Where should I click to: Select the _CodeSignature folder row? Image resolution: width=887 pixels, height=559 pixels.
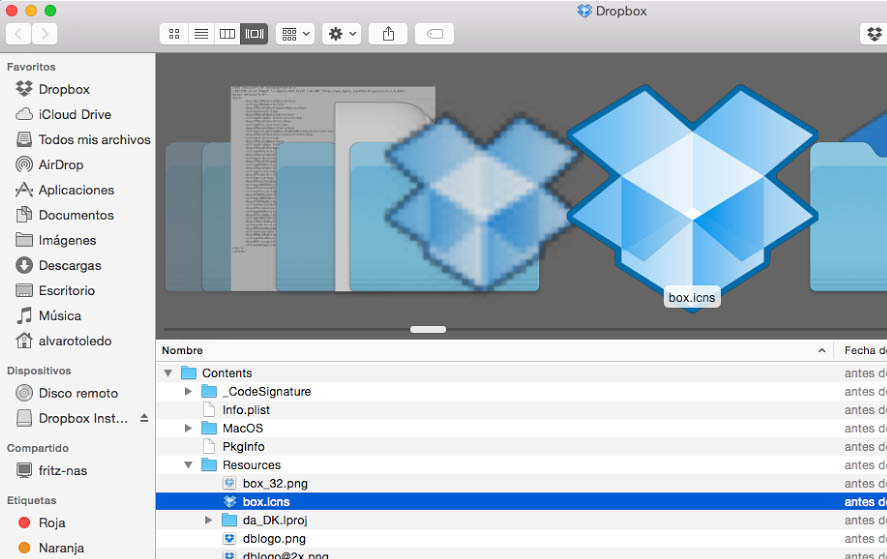(x=521, y=392)
